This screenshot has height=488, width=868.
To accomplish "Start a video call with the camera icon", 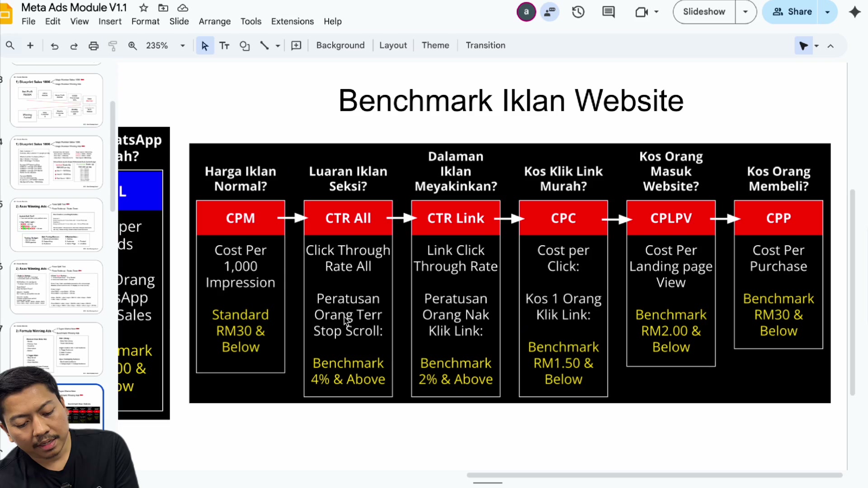I will pyautogui.click(x=642, y=12).
